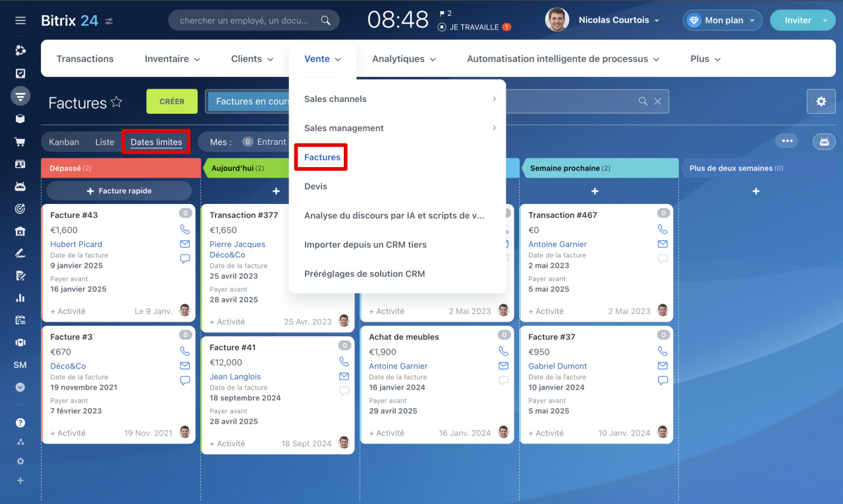Expand the Inventaire dropdown
This screenshot has width=843, height=504.
click(173, 59)
